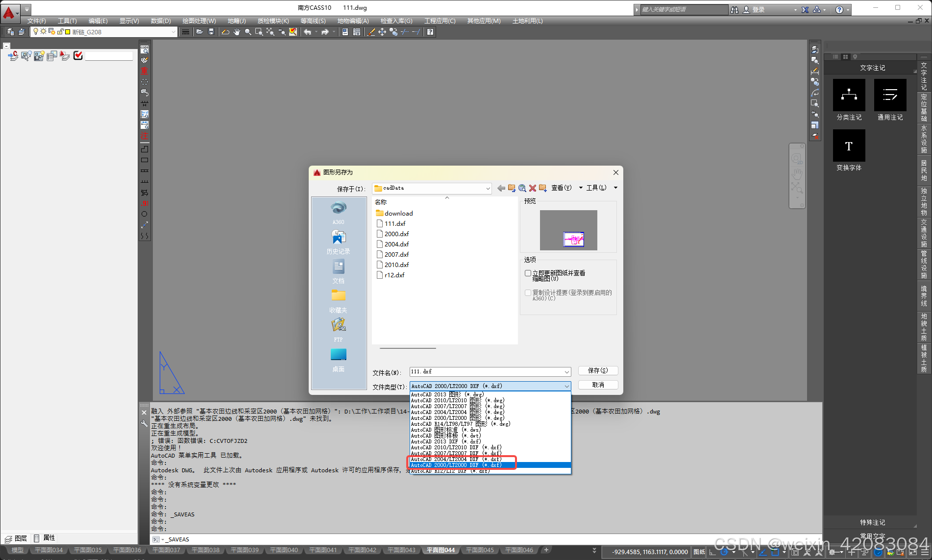Go back with dialog's left arrow icon
Viewport: 932px width, 560px height.
pyautogui.click(x=501, y=188)
